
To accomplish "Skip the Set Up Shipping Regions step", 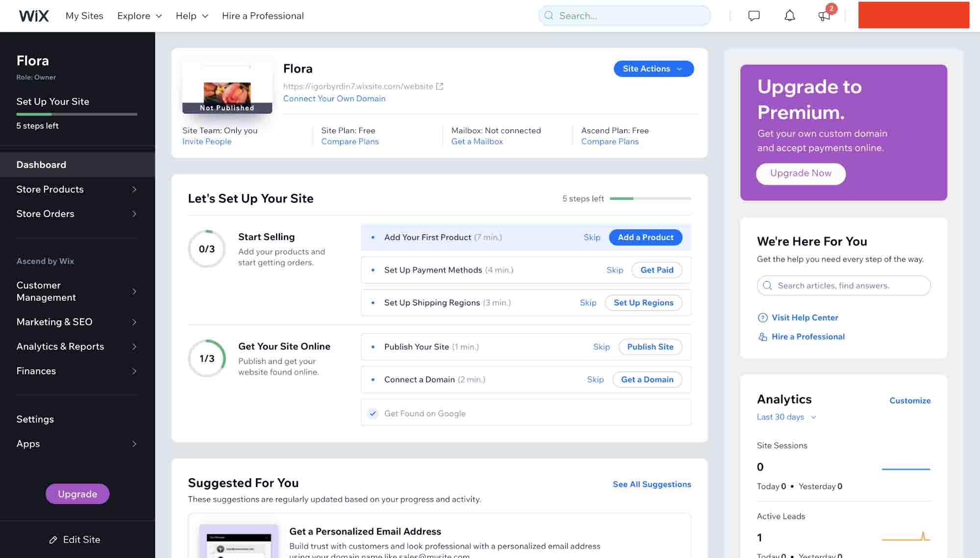I will point(588,303).
